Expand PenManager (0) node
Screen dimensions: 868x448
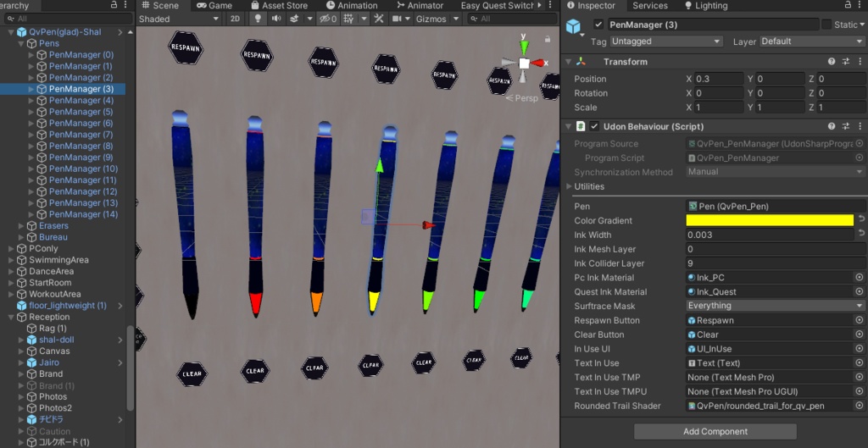pyautogui.click(x=31, y=55)
